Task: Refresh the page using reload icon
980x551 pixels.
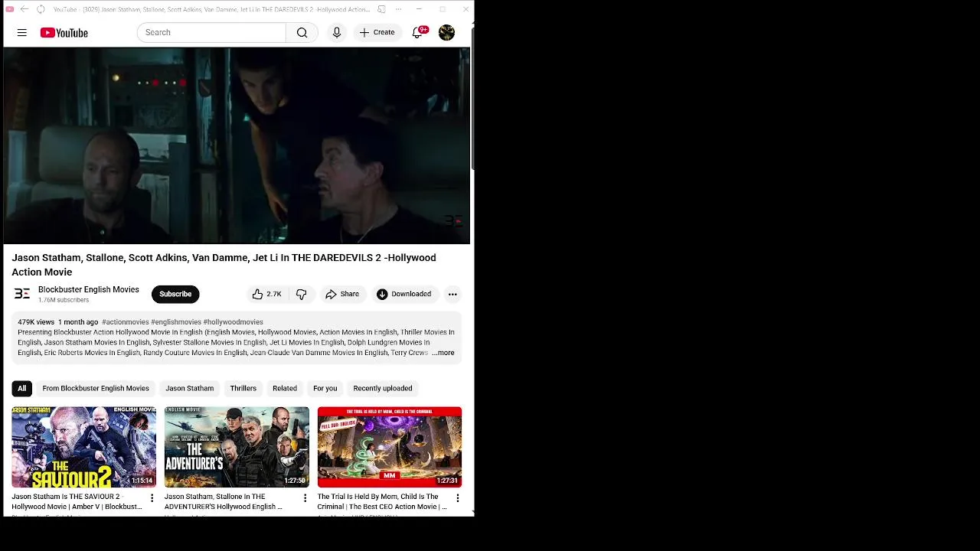Action: [41, 9]
